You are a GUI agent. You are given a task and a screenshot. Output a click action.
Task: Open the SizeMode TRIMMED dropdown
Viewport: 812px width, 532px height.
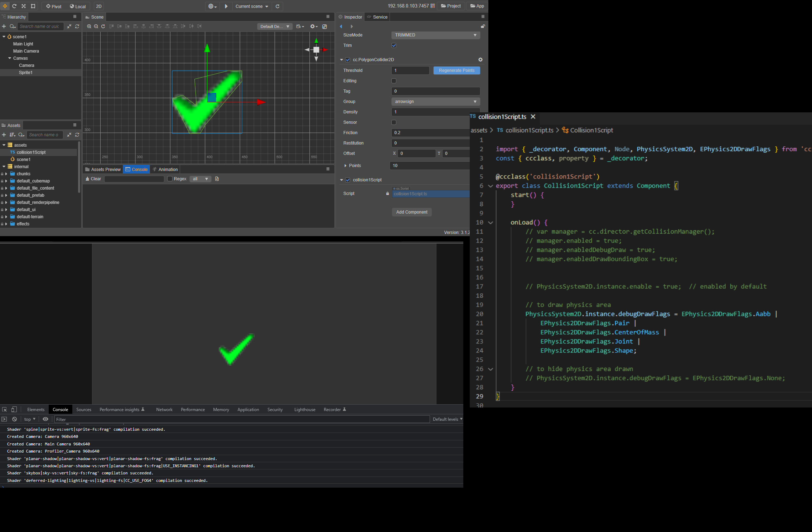coord(435,35)
